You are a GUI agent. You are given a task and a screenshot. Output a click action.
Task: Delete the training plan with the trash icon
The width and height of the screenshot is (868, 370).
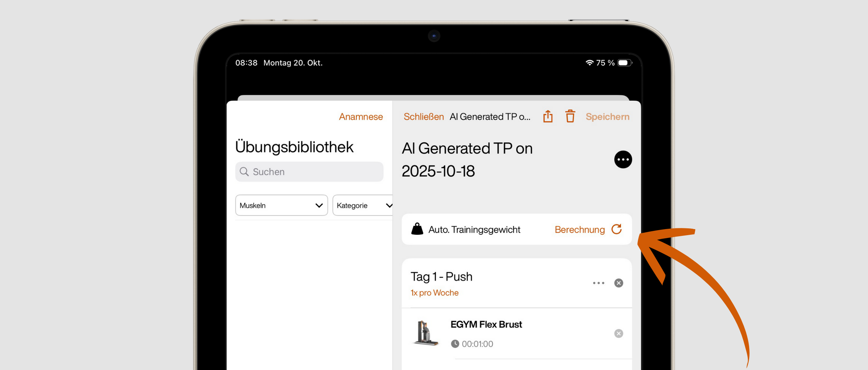coord(570,116)
